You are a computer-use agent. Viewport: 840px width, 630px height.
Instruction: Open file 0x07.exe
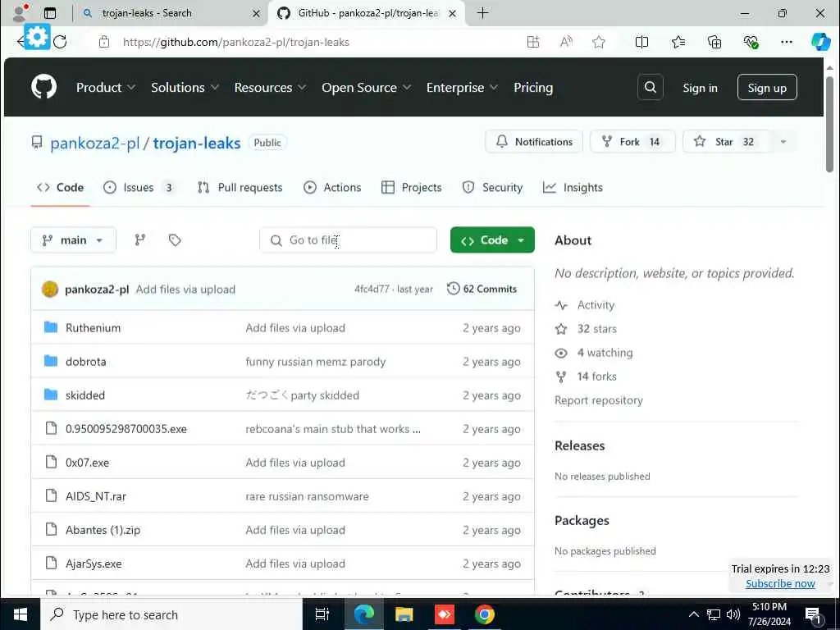[x=87, y=463]
